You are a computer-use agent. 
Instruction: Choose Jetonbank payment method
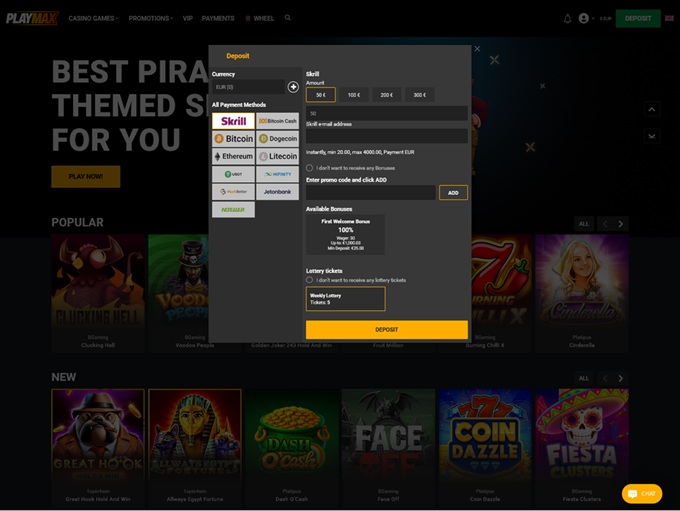click(277, 192)
